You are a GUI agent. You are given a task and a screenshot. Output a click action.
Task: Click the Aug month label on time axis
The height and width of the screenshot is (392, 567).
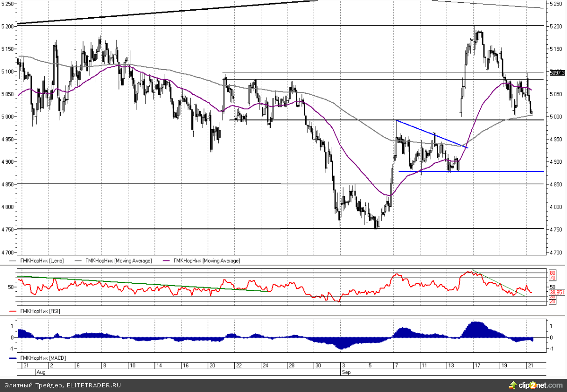(41, 373)
